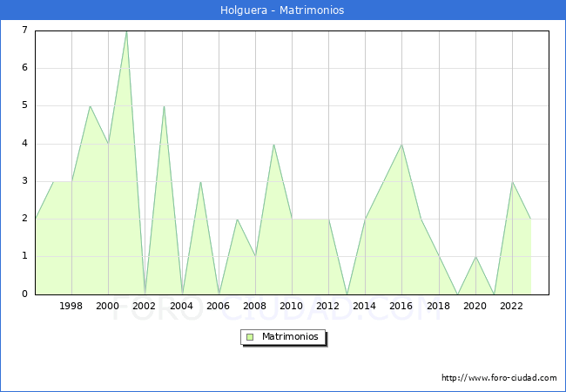This screenshot has width=566, height=392.
Task: Click the Matrimonios legend label text
Action: pyautogui.click(x=288, y=336)
